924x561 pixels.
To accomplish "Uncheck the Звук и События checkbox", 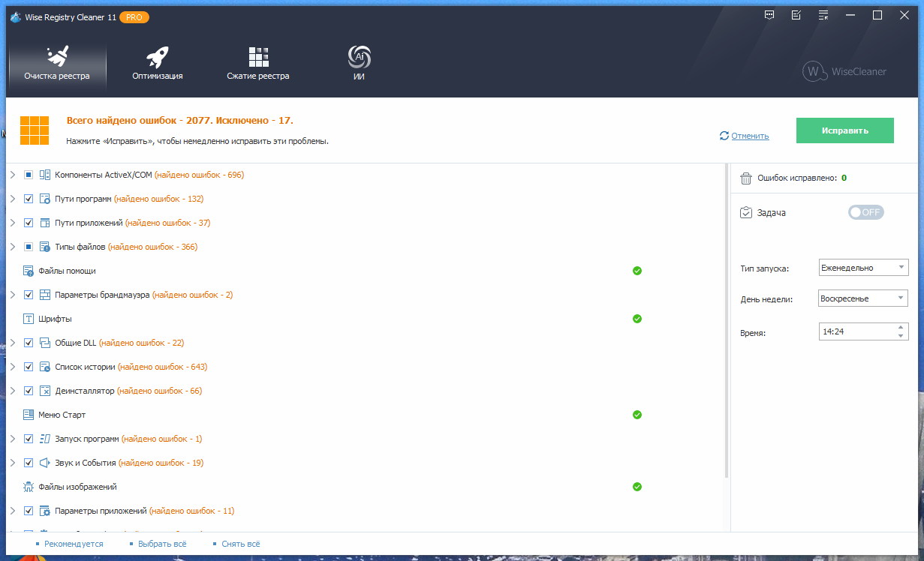I will (29, 463).
